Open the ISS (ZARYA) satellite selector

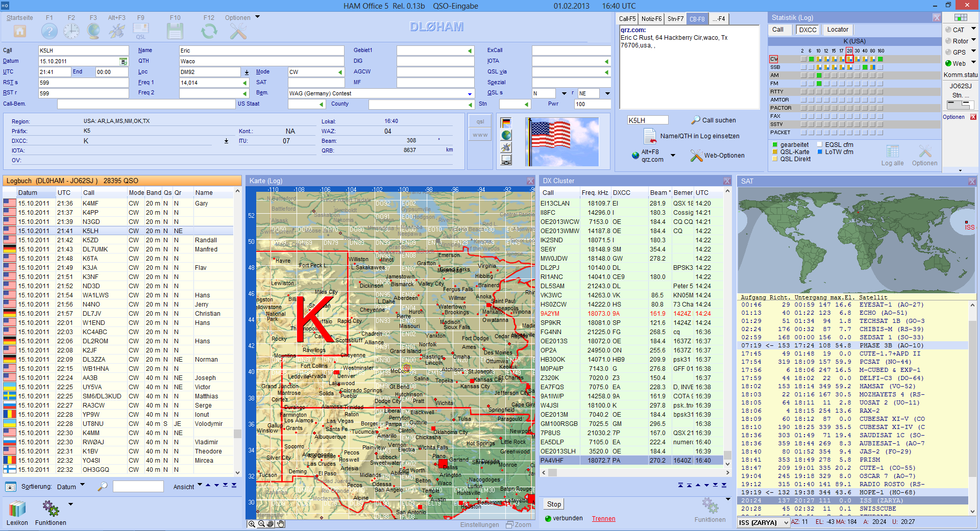point(764,522)
